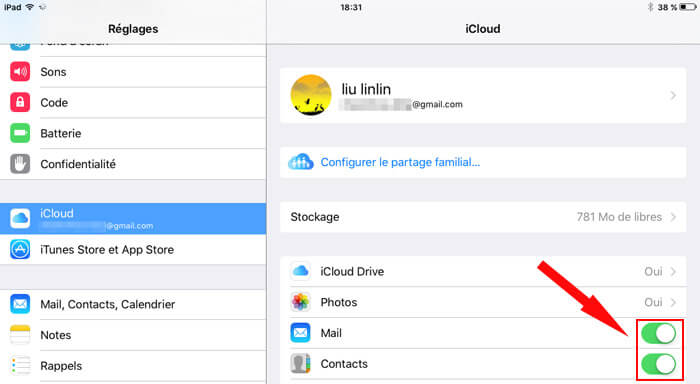Tap the iCloud cloud icon in sidebar
Screen dimensions: 700x384
coord(20,218)
